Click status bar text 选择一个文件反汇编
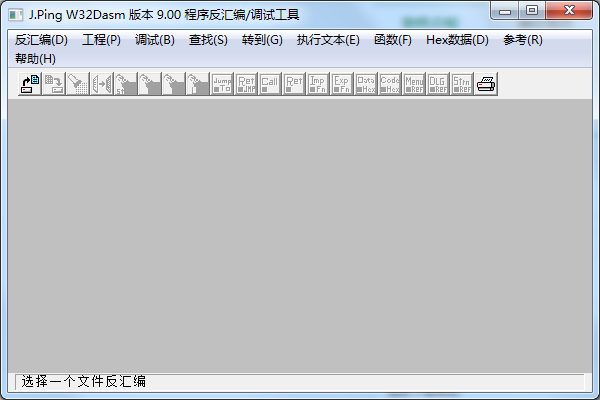The width and height of the screenshot is (600, 400). click(83, 381)
